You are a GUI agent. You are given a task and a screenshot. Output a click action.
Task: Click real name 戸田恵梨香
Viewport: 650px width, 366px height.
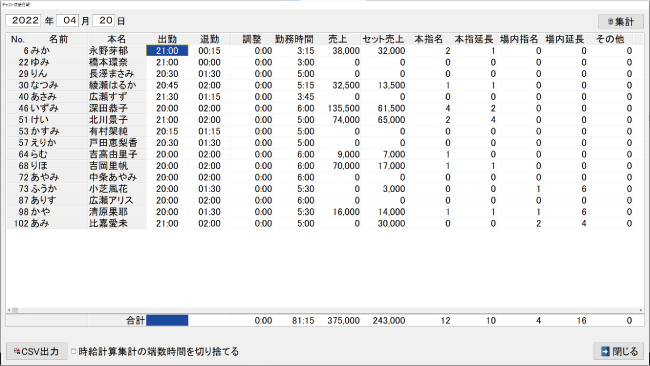[x=113, y=143]
